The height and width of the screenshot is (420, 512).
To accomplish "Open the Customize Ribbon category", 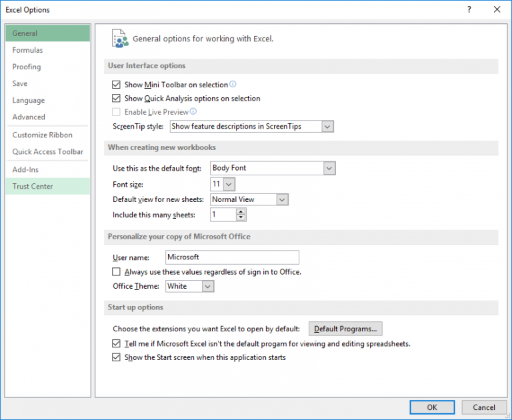I will point(48,135).
